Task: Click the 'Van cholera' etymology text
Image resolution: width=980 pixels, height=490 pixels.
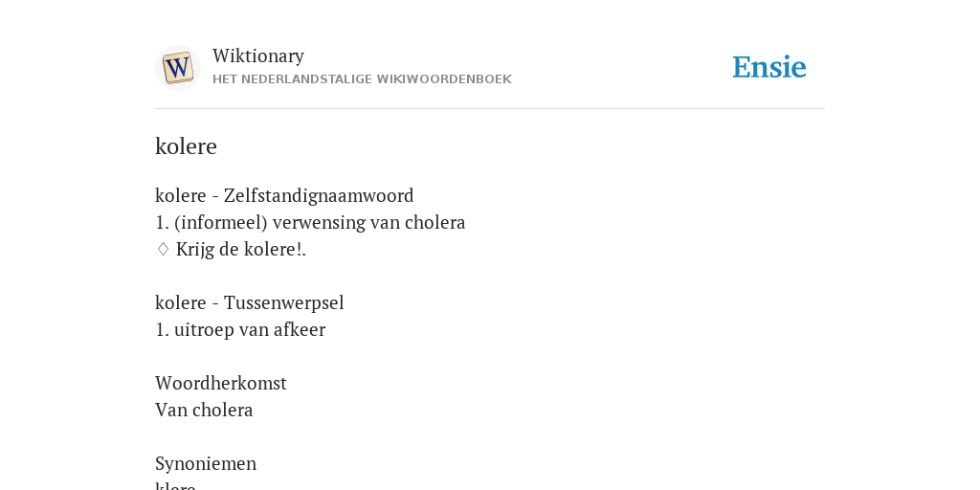Action: click(204, 410)
